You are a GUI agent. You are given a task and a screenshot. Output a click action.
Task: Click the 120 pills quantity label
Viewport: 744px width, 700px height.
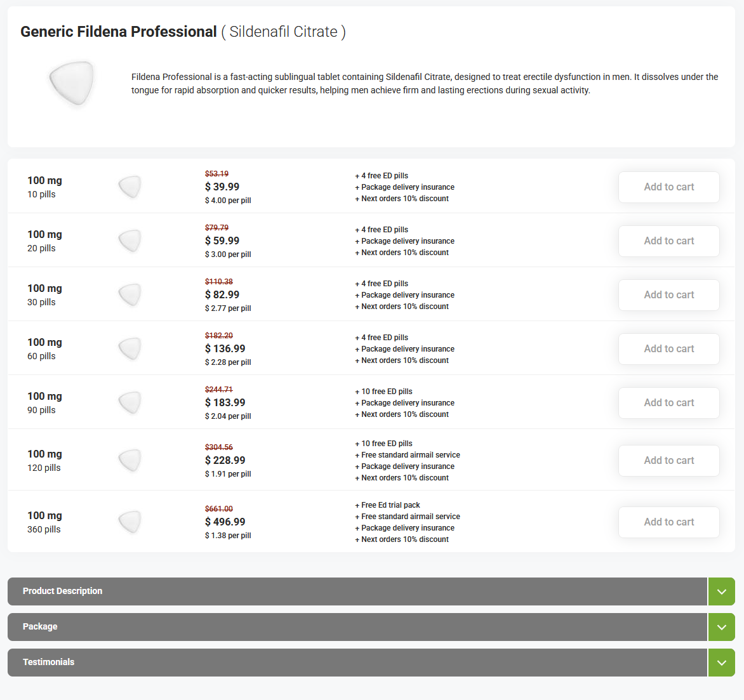click(x=44, y=468)
